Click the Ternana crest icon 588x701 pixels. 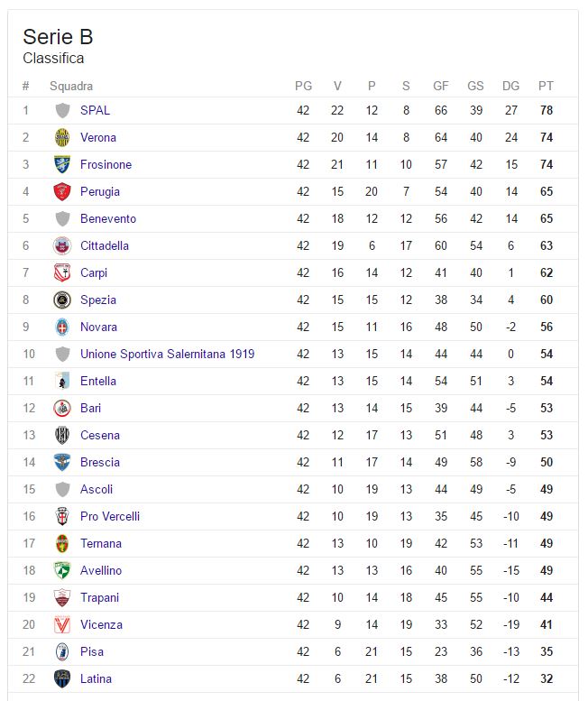pyautogui.click(x=62, y=543)
